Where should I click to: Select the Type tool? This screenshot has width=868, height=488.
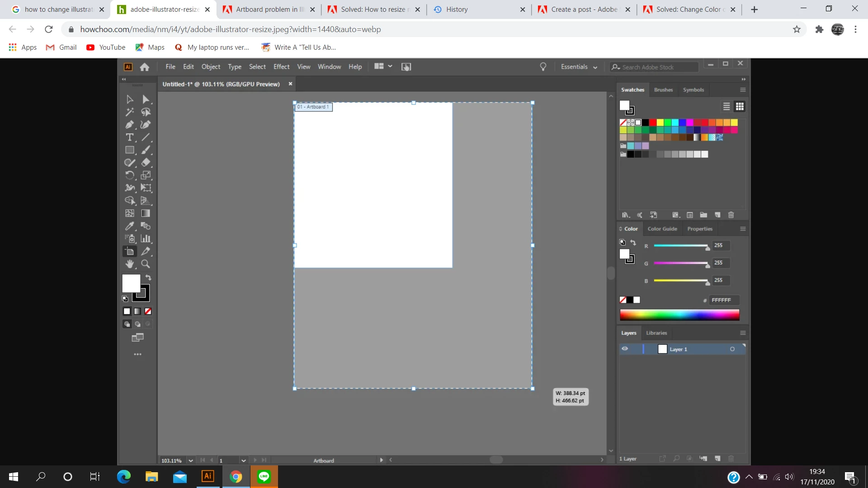(x=129, y=137)
